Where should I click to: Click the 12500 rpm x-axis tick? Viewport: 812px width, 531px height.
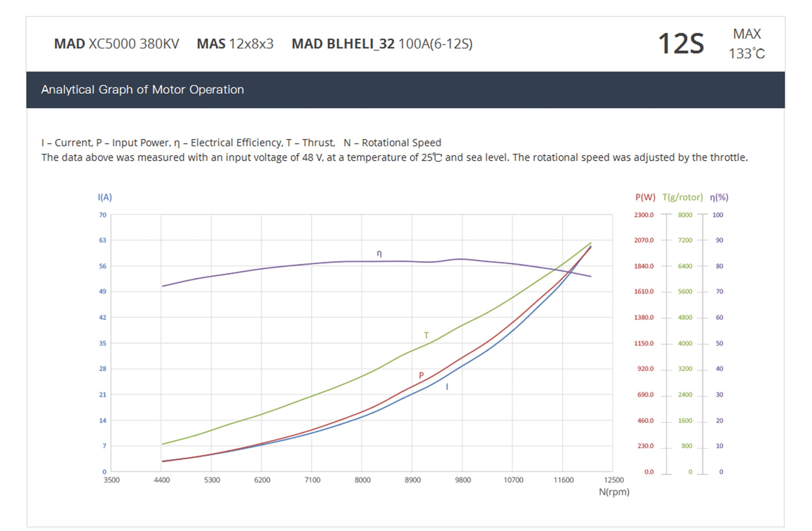pos(614,480)
